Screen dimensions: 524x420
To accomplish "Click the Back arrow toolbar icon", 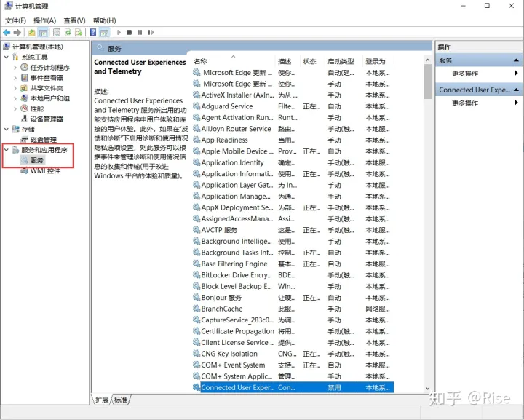I will [x=7, y=33].
